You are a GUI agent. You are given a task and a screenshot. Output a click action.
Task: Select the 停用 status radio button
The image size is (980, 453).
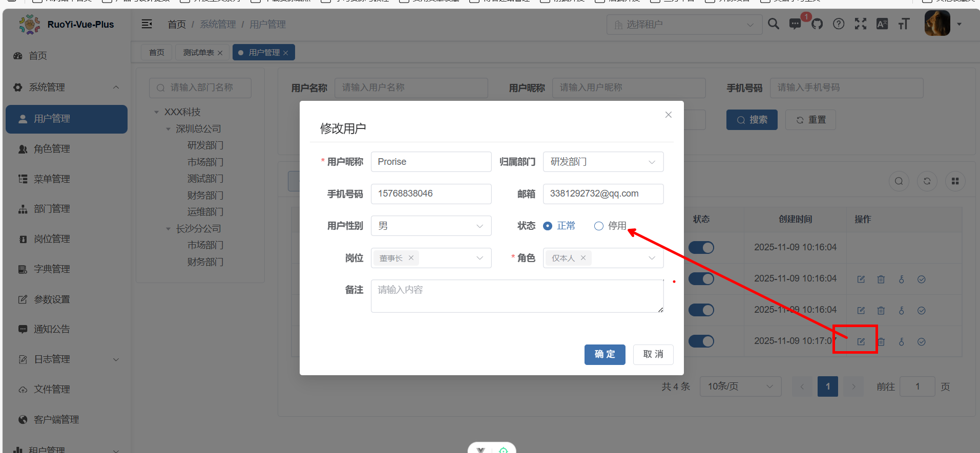pyautogui.click(x=599, y=226)
